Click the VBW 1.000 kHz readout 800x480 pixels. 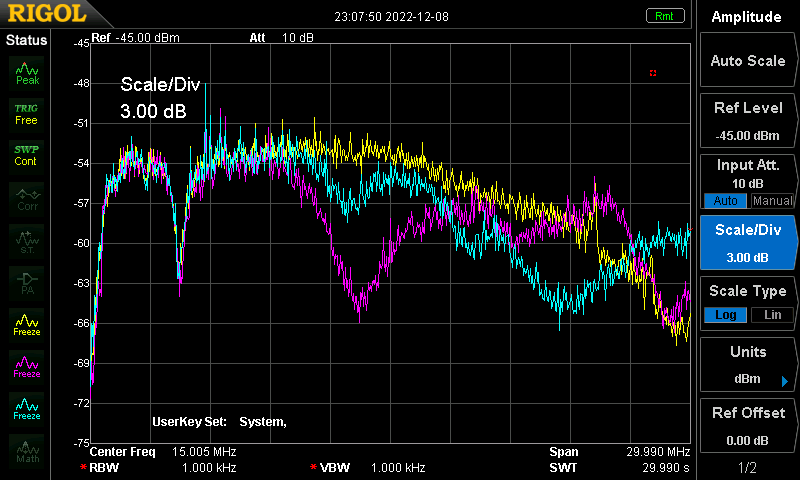[x=367, y=467]
